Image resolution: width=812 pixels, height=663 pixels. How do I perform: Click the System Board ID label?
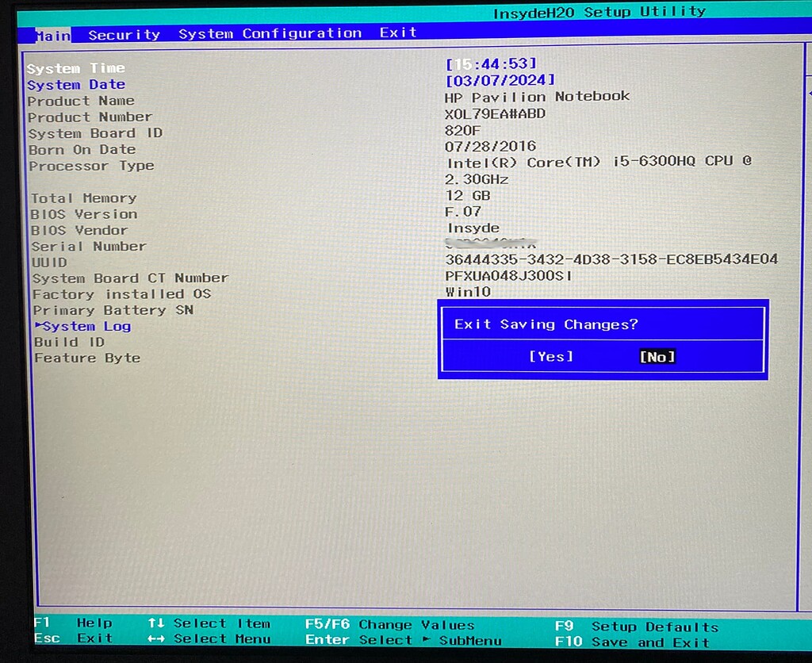pyautogui.click(x=96, y=133)
